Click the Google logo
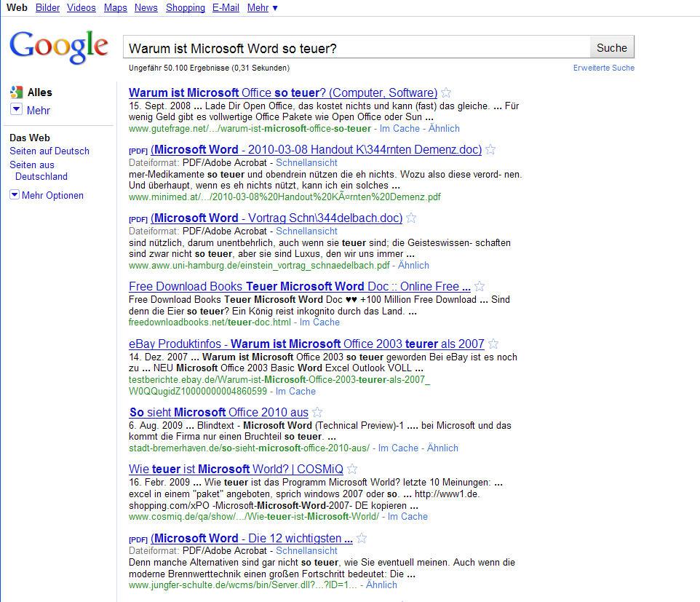This screenshot has height=602, width=700. click(59, 47)
